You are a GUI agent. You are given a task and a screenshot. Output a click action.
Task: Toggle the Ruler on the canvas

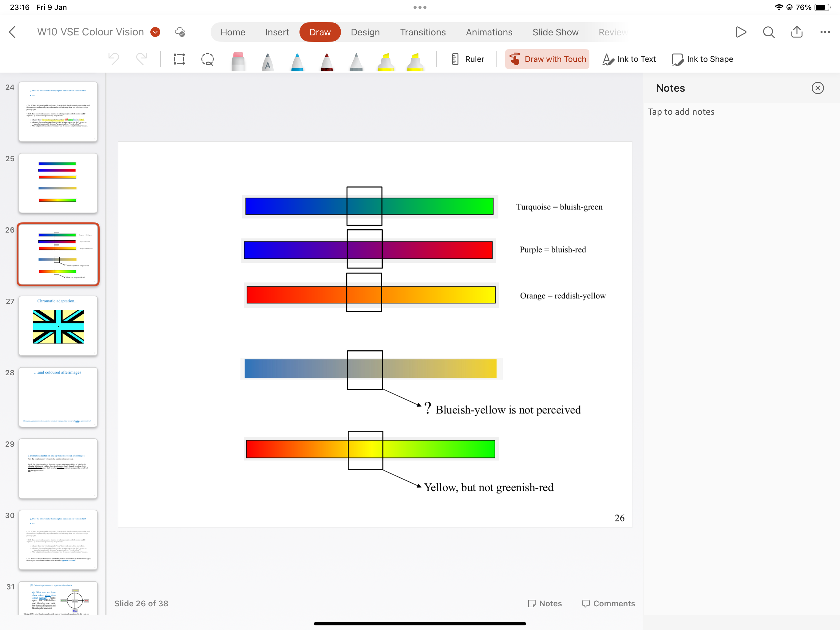point(467,59)
